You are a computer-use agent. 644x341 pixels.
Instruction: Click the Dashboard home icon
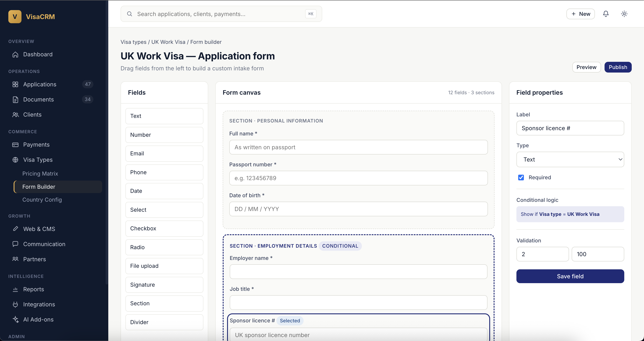pyautogui.click(x=15, y=54)
